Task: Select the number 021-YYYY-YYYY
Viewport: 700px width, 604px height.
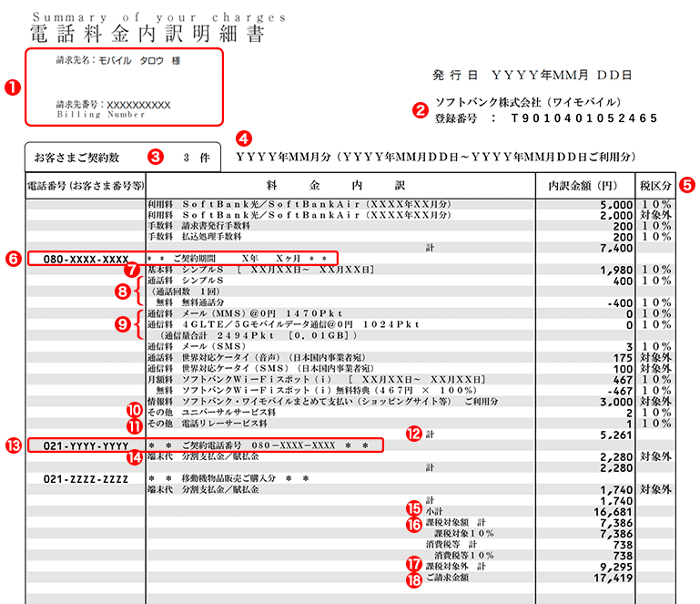Action: (x=86, y=445)
